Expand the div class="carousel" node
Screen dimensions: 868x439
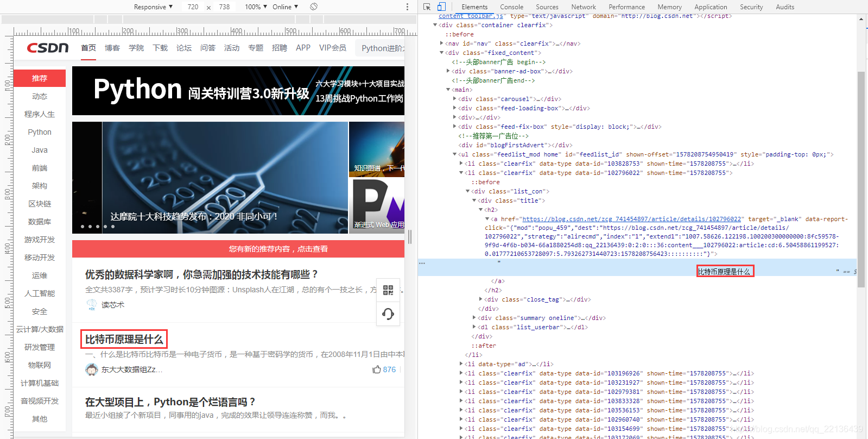click(x=454, y=99)
